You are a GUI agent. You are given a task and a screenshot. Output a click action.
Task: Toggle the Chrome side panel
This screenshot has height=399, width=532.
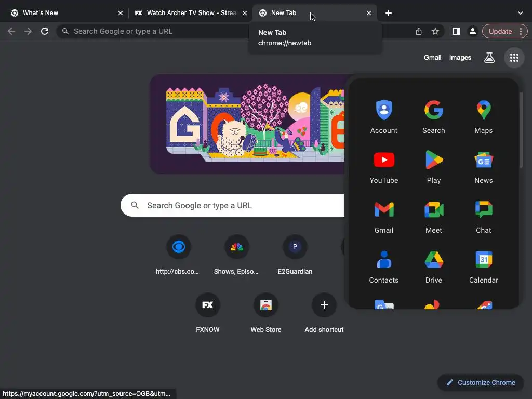click(456, 31)
